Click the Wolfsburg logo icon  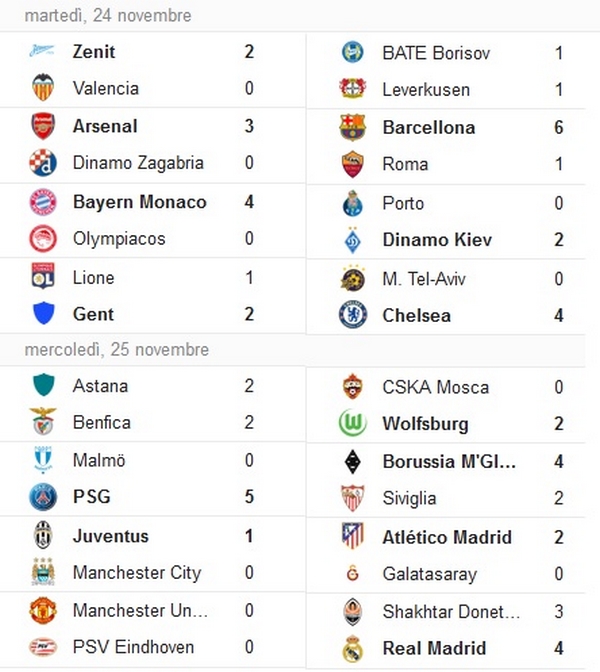(x=352, y=423)
